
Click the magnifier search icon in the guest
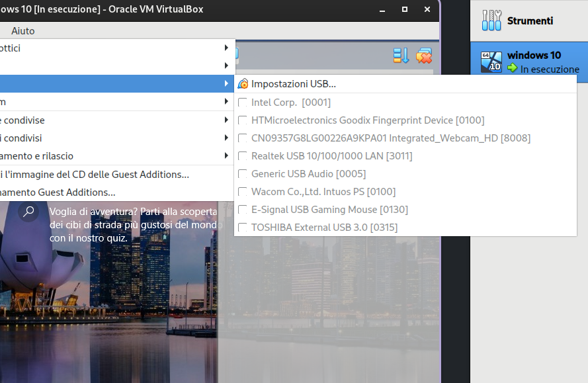[x=28, y=212]
